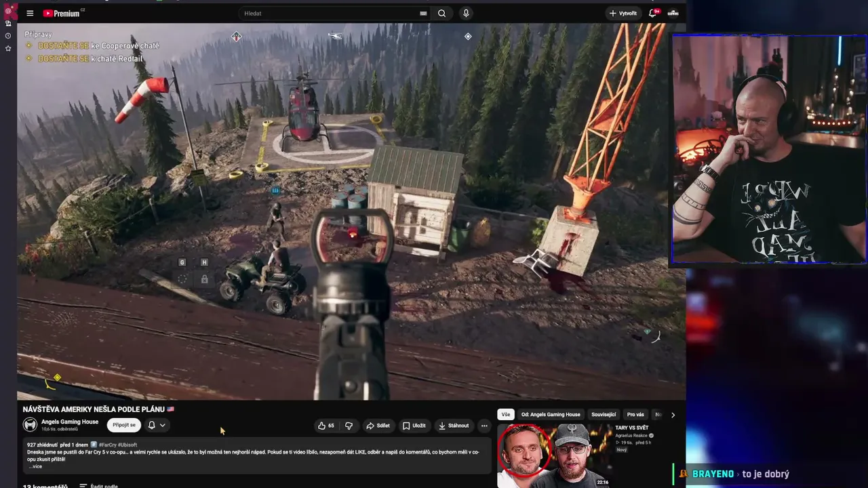Click the #FarCry hashtag link

107,445
